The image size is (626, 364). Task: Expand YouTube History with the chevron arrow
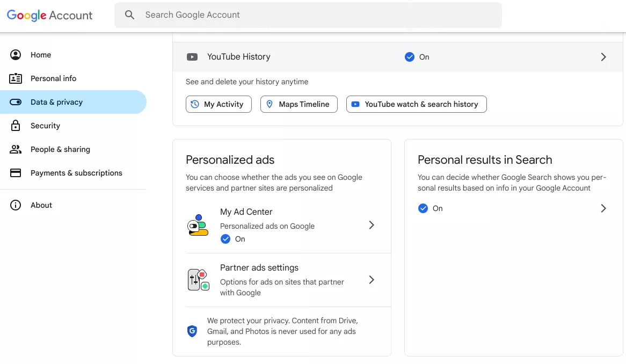point(603,57)
